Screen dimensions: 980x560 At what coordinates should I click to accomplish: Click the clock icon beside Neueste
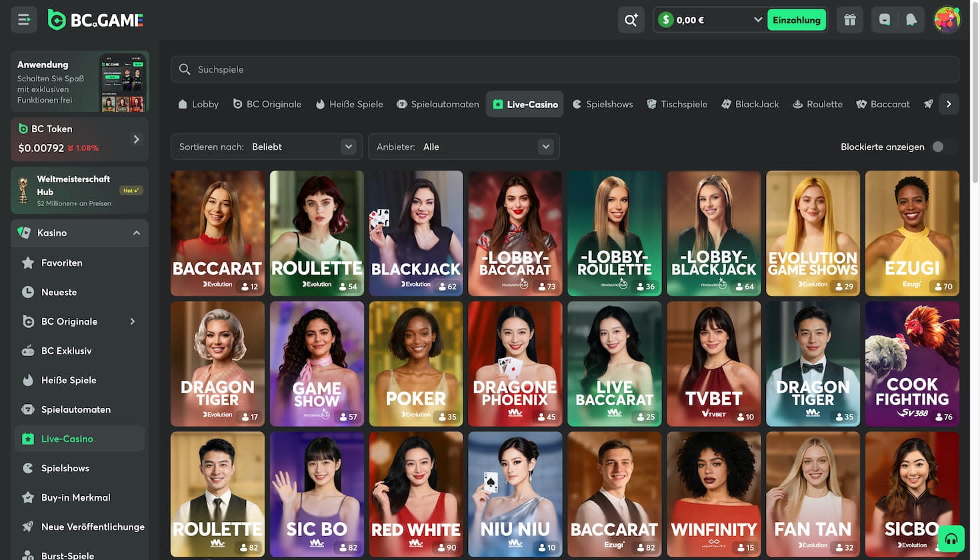(x=28, y=292)
